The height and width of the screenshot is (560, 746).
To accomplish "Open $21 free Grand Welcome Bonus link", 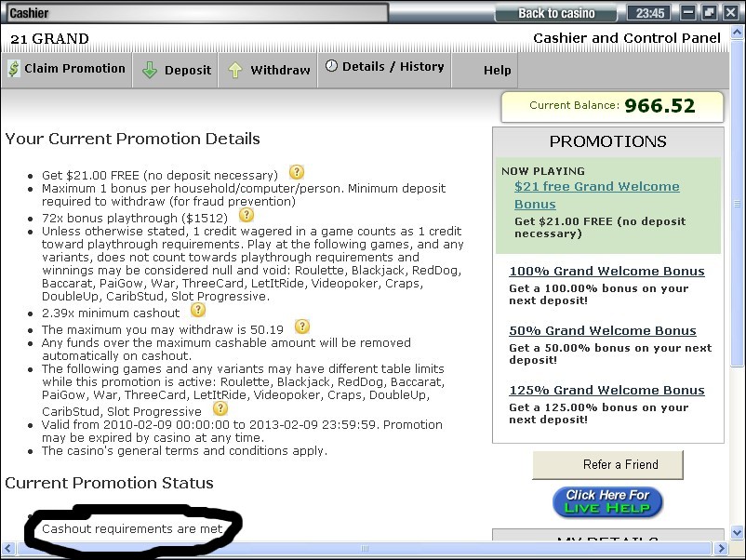I will pos(596,195).
